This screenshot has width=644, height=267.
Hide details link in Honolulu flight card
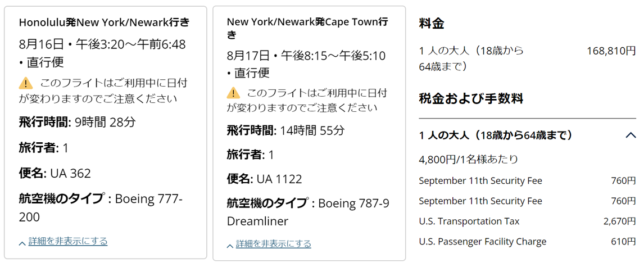68,241
